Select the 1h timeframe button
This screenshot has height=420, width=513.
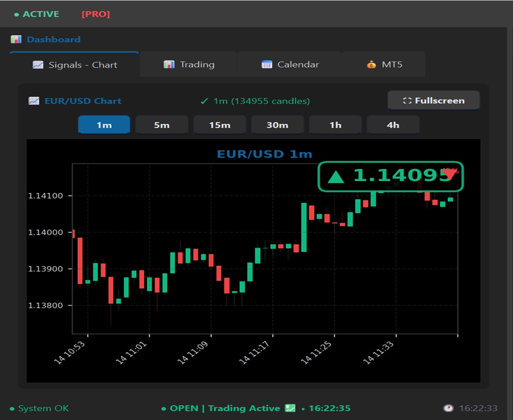click(335, 125)
